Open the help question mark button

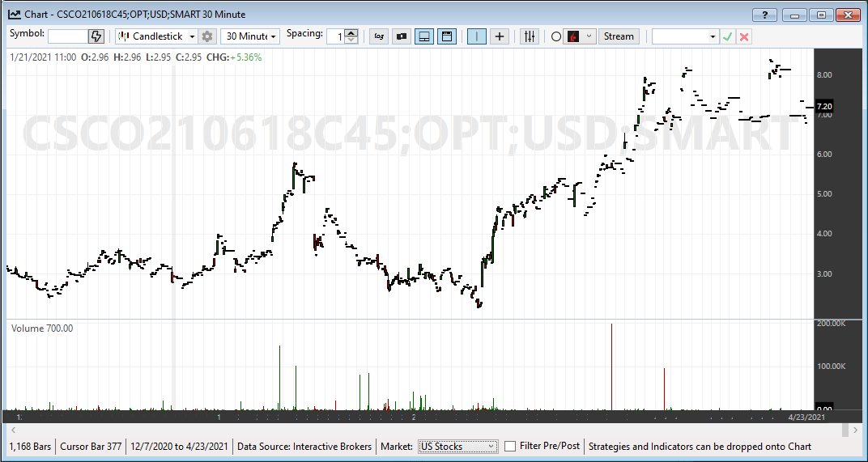[764, 15]
